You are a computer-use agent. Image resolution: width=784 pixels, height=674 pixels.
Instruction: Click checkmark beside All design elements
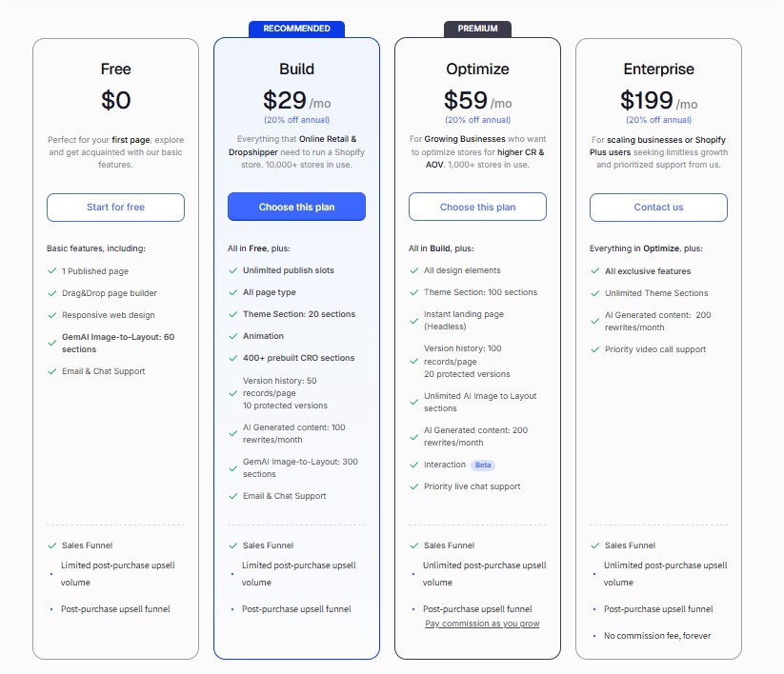(x=414, y=270)
